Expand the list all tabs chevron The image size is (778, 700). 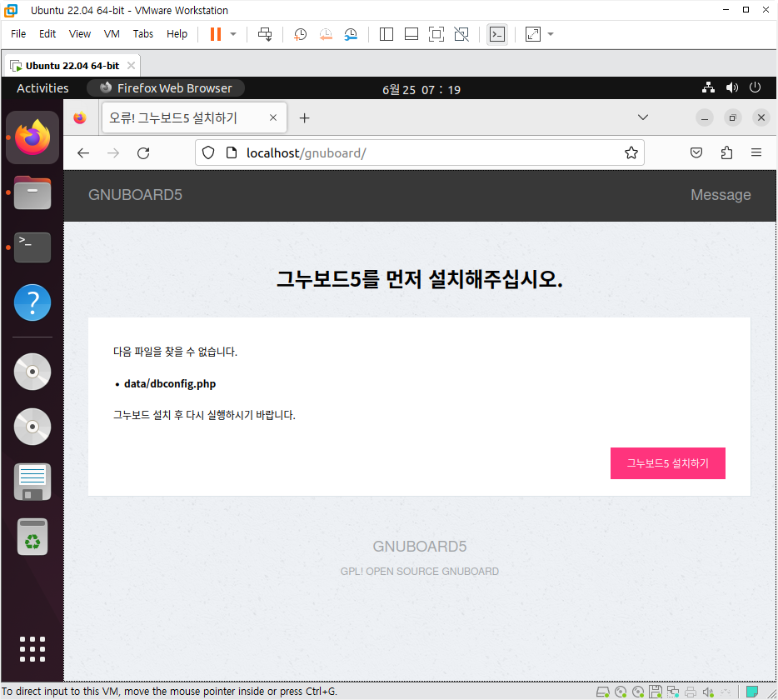(643, 117)
